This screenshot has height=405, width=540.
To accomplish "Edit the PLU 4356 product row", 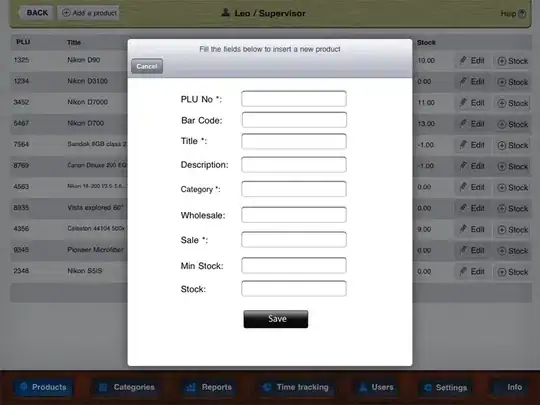I will coord(472,229).
